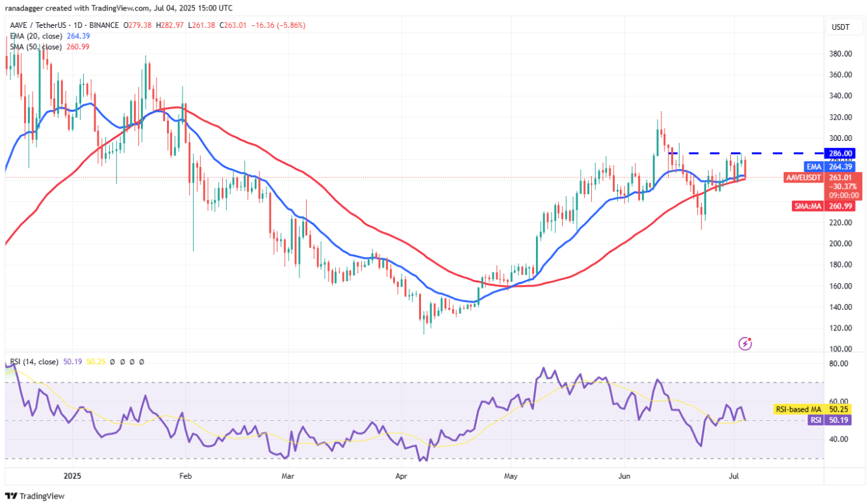Click the TradingView logo at bottom left
The height and width of the screenshot is (504, 868).
tap(36, 496)
